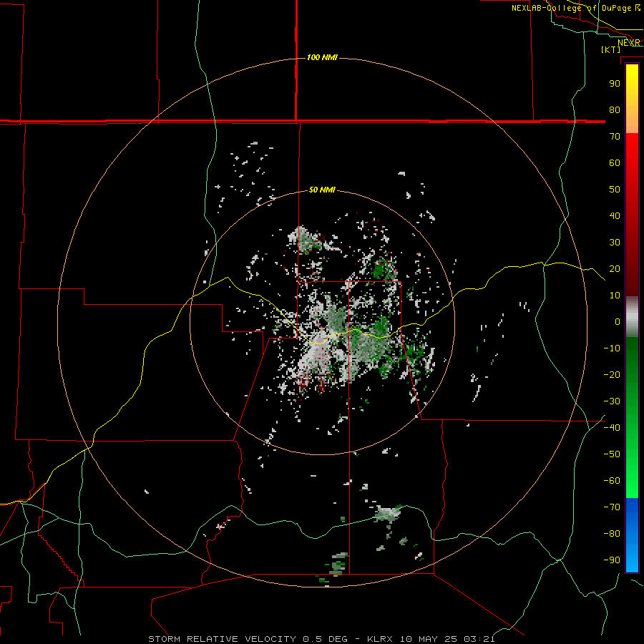Select the 80 value on the velocity scale
644x644 pixels.
615,109
